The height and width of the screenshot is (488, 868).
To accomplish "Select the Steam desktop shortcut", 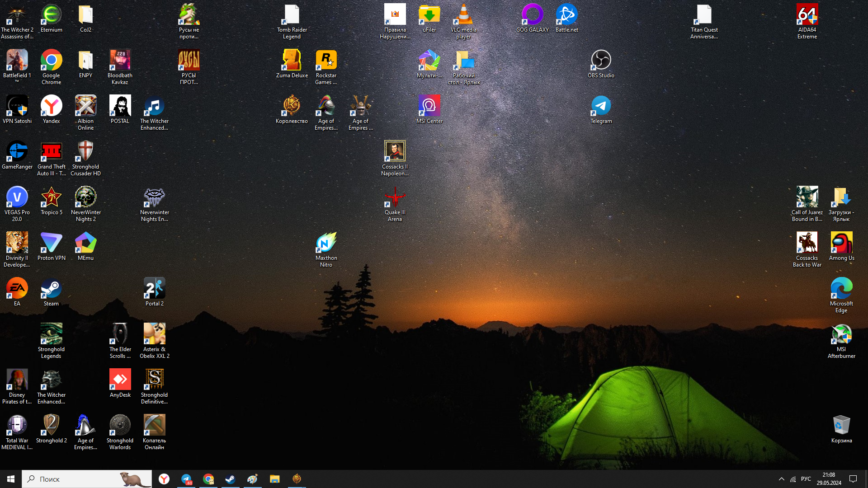I will [x=52, y=288].
